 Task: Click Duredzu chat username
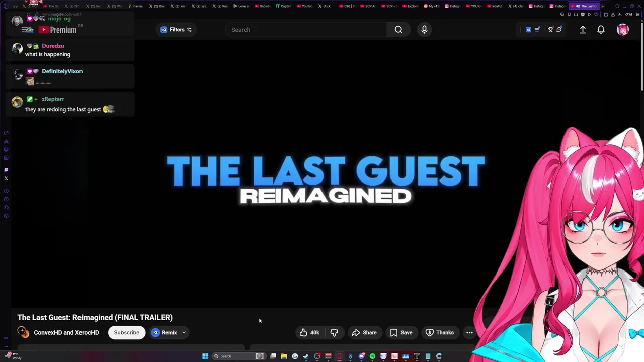(53, 46)
